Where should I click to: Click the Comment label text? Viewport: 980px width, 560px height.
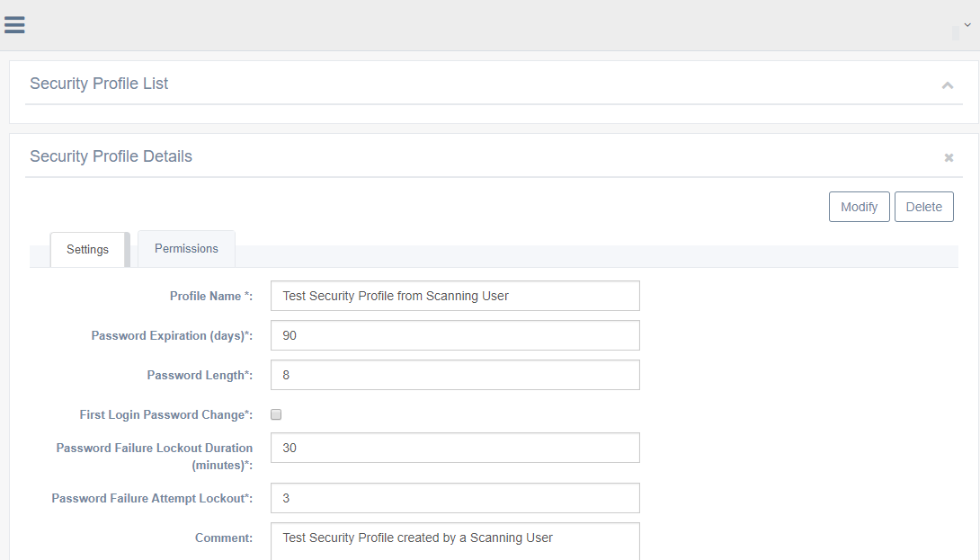(223, 538)
